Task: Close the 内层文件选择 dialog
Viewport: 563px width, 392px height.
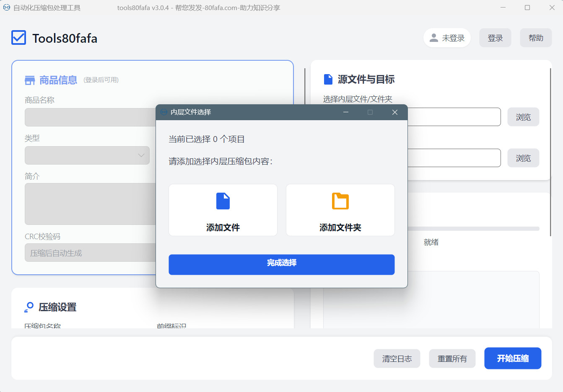Action: (x=394, y=112)
